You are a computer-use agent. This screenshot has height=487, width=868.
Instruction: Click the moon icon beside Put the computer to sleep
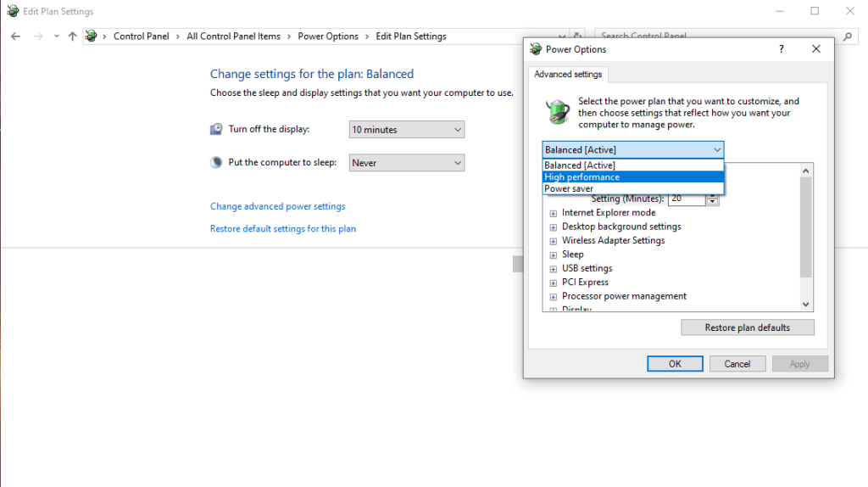[x=216, y=162]
